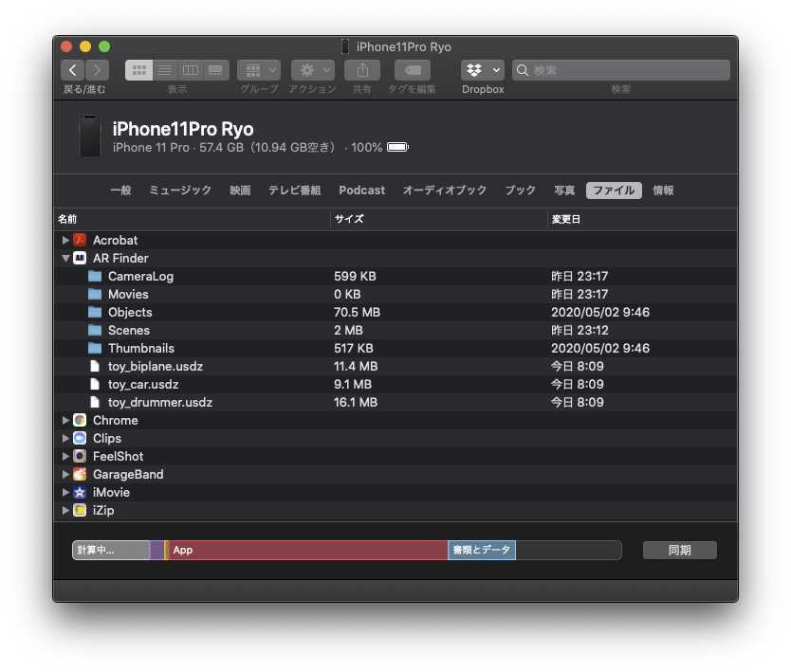This screenshot has height=672, width=791.
Task: Expand the Acrobat disclosure triangle
Action: click(x=65, y=240)
